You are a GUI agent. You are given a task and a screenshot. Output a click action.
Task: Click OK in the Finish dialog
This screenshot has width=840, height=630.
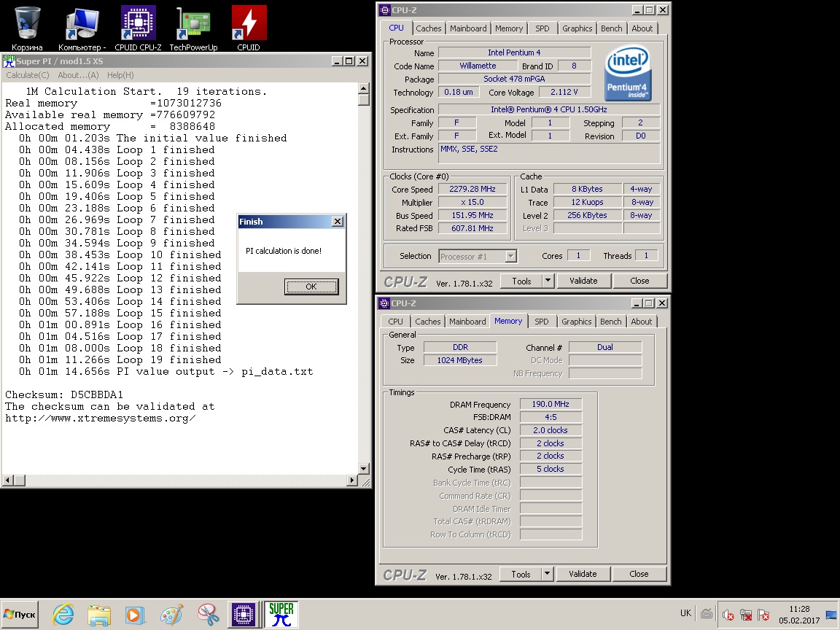click(311, 287)
